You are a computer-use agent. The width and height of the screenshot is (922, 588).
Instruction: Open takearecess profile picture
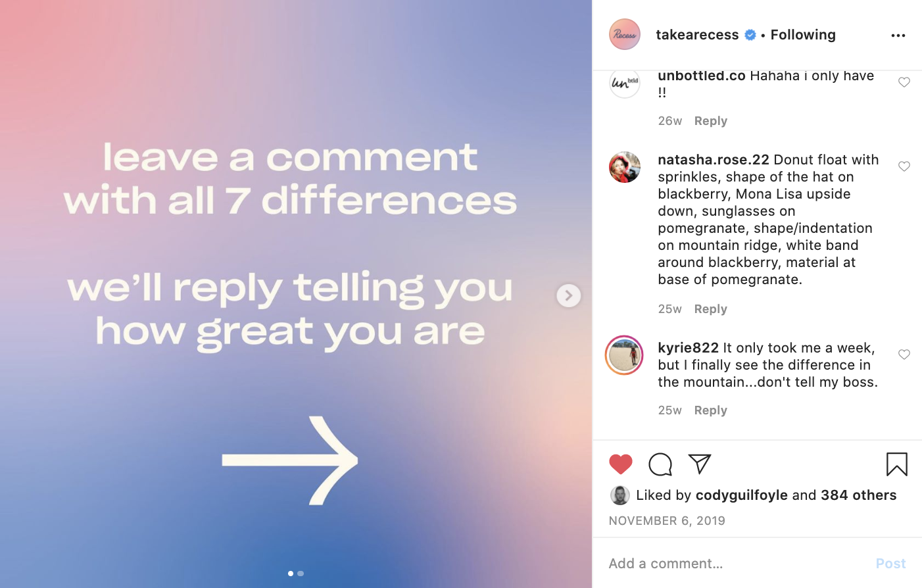[625, 35]
